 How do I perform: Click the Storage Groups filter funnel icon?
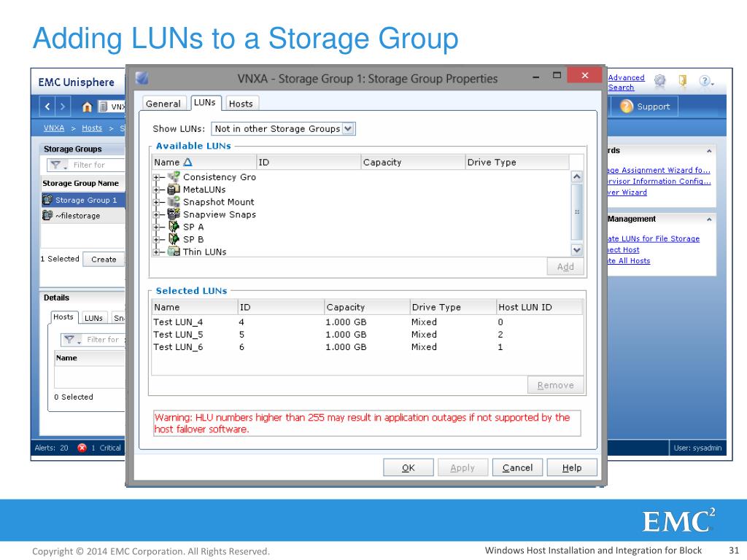[55, 165]
